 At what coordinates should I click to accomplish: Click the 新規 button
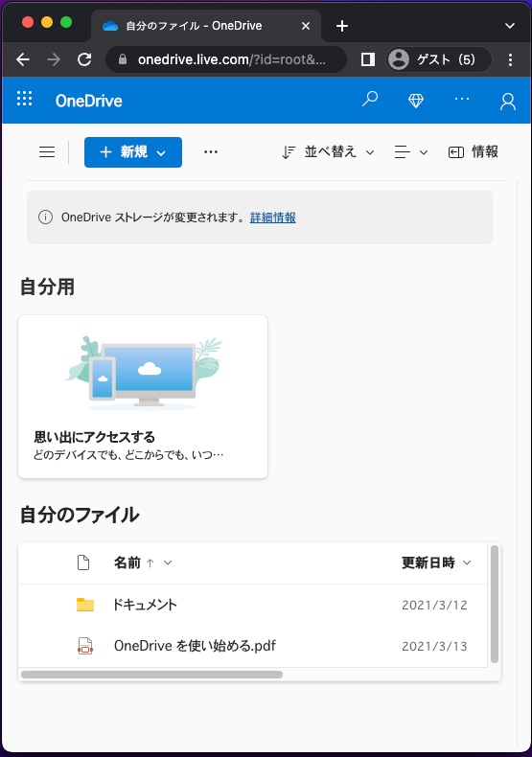click(x=133, y=152)
